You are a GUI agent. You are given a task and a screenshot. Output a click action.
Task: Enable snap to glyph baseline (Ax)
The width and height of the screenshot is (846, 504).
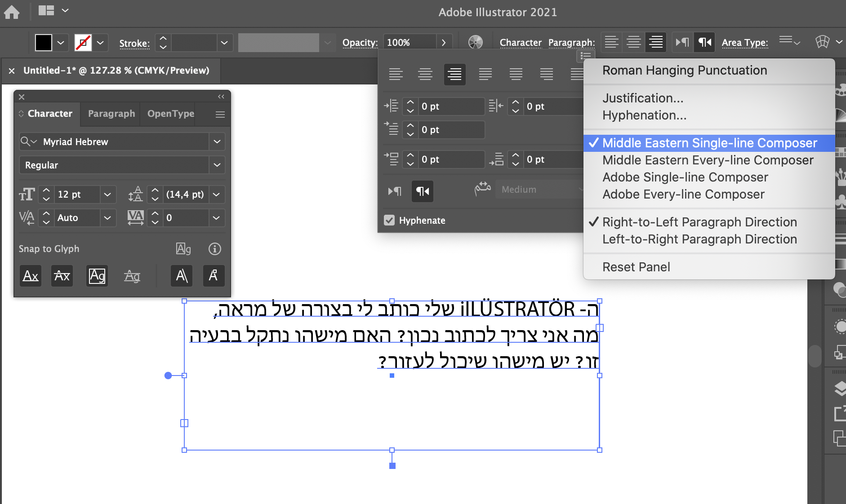coord(30,276)
